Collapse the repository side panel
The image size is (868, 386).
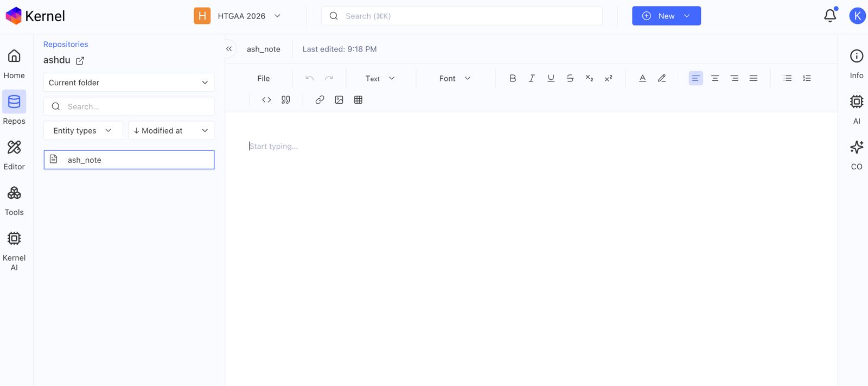(x=229, y=49)
